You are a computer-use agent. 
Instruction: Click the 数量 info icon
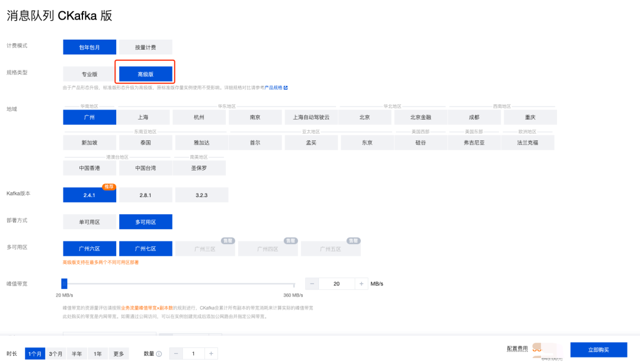click(159, 354)
